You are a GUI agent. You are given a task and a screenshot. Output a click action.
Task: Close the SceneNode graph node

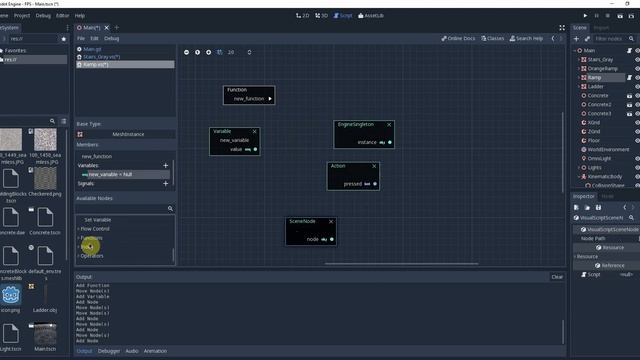(331, 221)
